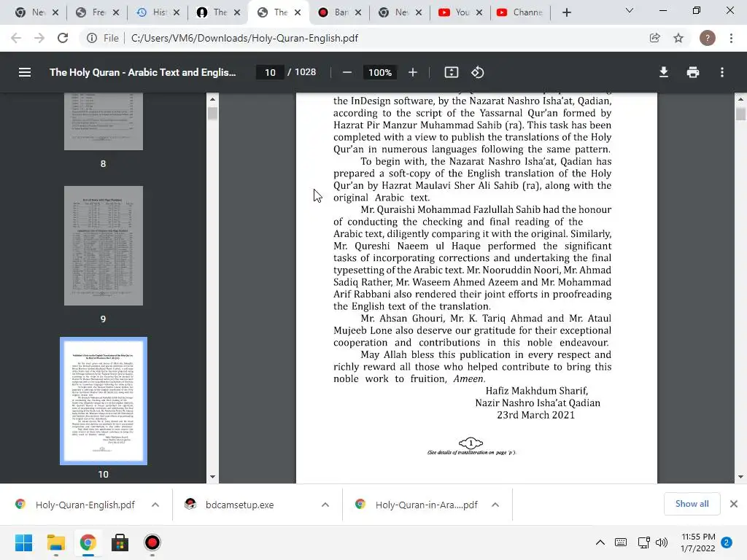Open PDF viewer more actions menu
The width and height of the screenshot is (747, 560).
pyautogui.click(x=722, y=72)
